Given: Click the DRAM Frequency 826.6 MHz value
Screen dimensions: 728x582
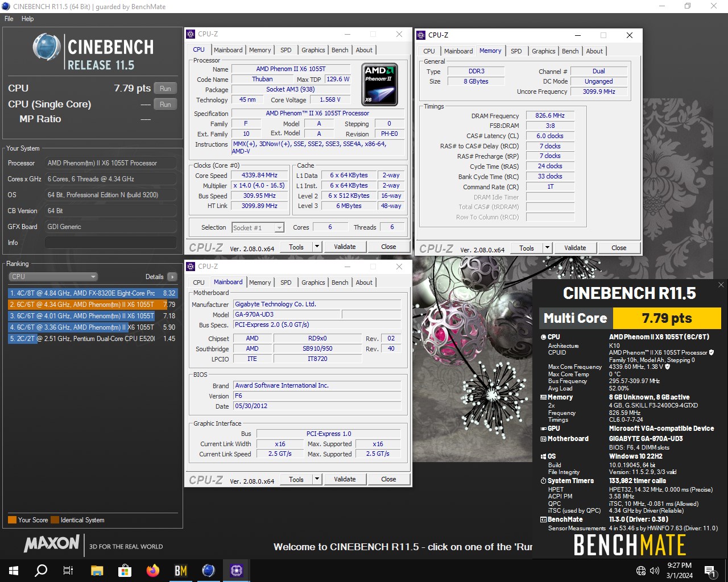Looking at the screenshot, I should click(x=550, y=115).
